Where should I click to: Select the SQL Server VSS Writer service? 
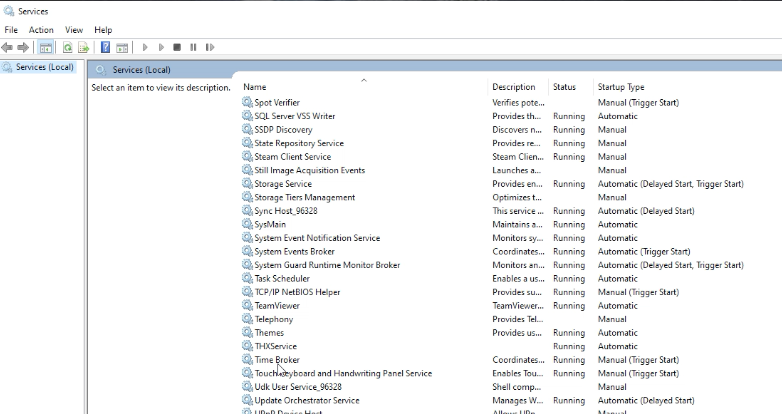coord(295,116)
